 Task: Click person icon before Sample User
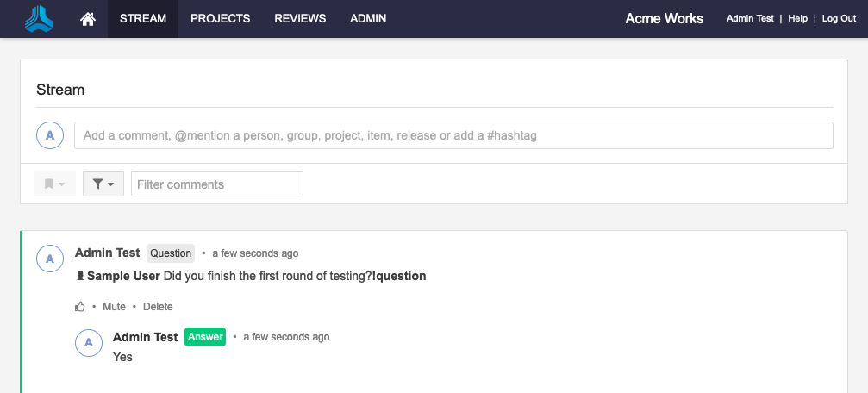click(x=80, y=277)
